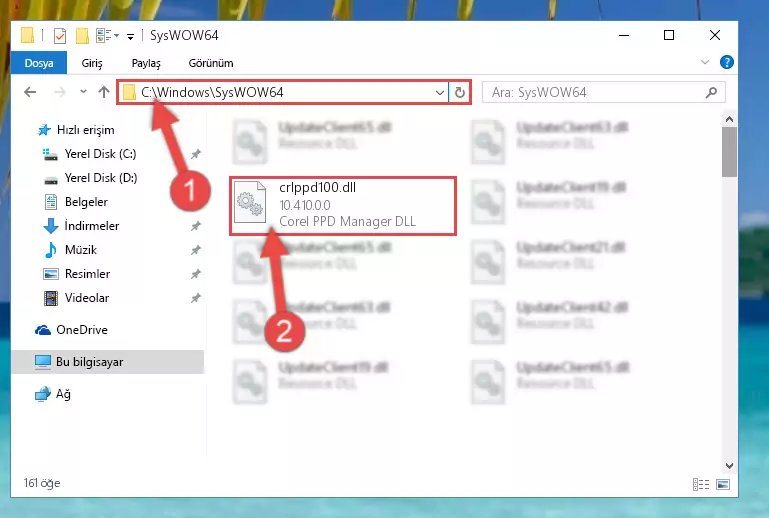Go up one folder level
Viewport: 769px width, 518px height.
point(103,92)
